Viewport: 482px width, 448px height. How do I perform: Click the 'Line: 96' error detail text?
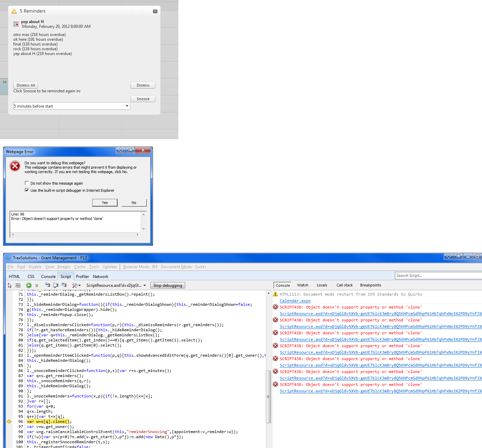click(x=18, y=214)
